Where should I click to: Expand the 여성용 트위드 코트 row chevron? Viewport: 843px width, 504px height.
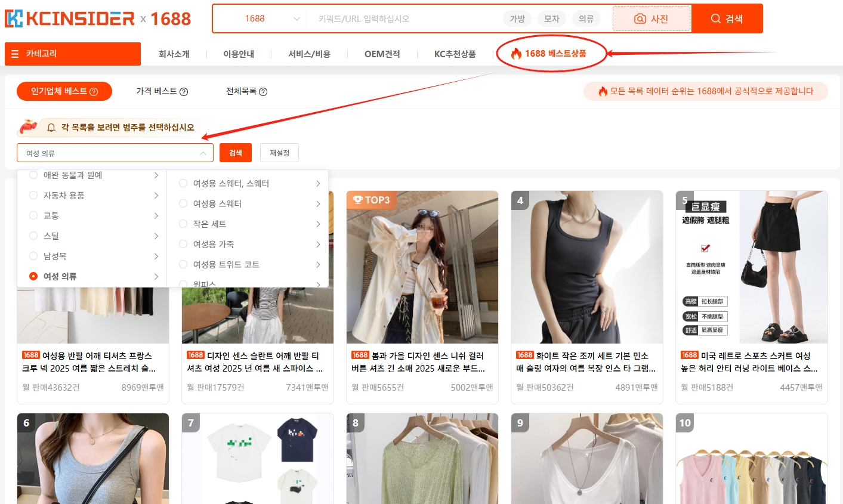(318, 265)
